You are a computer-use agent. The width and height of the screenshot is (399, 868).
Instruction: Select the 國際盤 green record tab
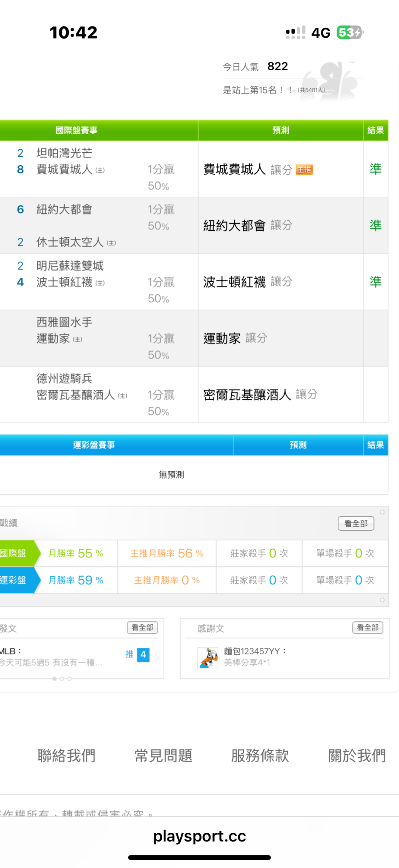tap(17, 553)
